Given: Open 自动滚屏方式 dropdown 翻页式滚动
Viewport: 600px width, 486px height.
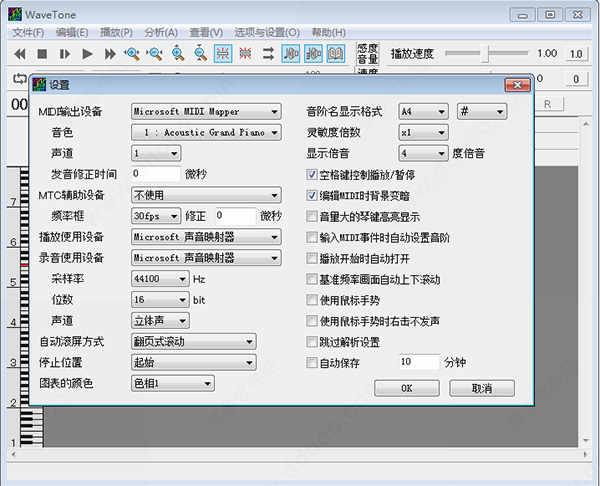Looking at the screenshot, I should pyautogui.click(x=193, y=341).
